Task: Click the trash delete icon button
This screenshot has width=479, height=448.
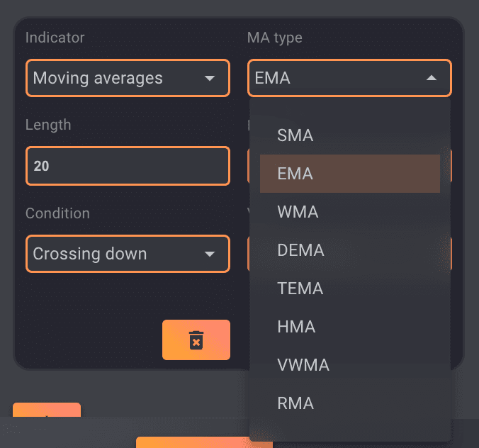Action: [196, 340]
